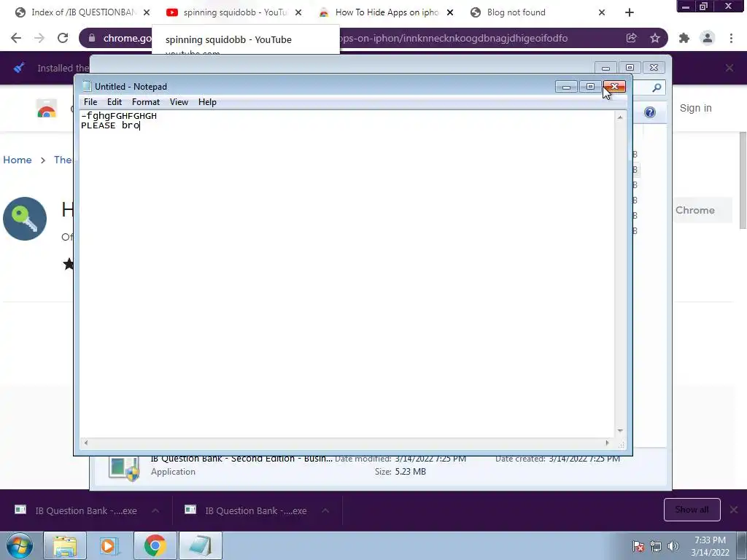
Task: Close the Explorer window behind Notepad
Action: pos(654,68)
